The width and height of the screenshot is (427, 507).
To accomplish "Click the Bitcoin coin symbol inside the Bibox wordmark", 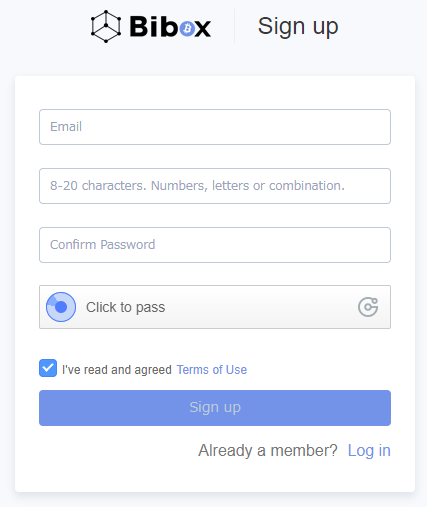I will [x=187, y=28].
